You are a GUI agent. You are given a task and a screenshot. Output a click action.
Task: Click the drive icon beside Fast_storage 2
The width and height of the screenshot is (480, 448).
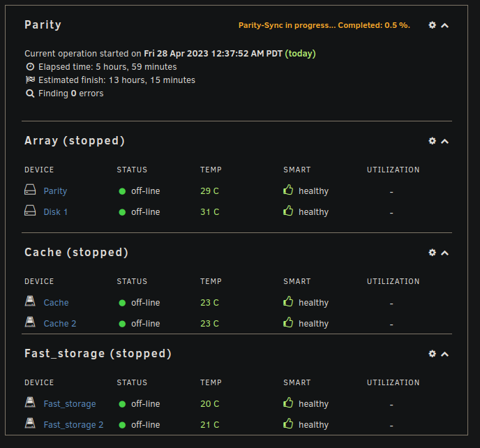30,423
